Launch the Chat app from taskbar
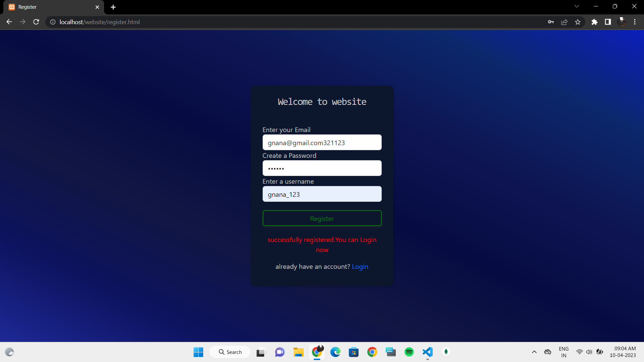 pyautogui.click(x=280, y=352)
